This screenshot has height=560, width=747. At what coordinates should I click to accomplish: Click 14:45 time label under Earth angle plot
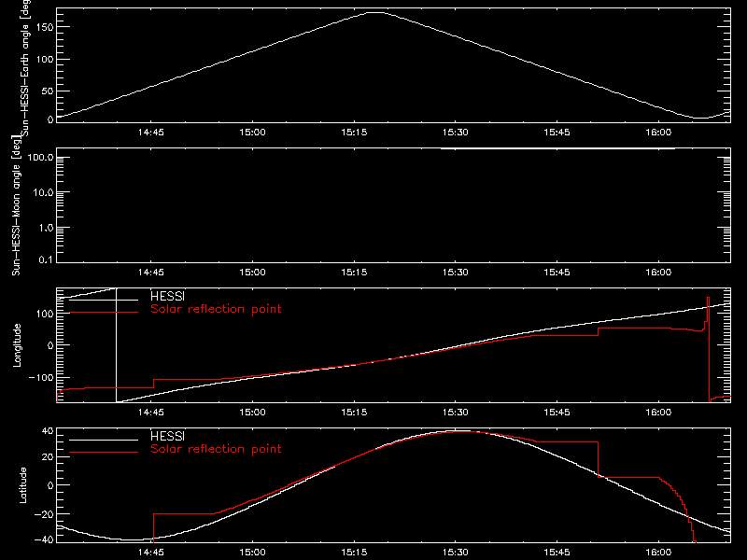click(151, 133)
